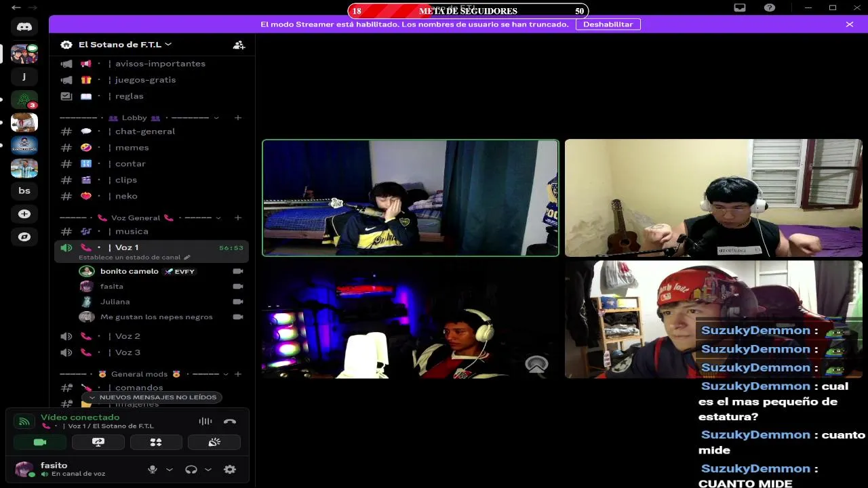Open the Discord inbox icon
This screenshot has width=868, height=488.
pyautogui.click(x=740, y=7)
